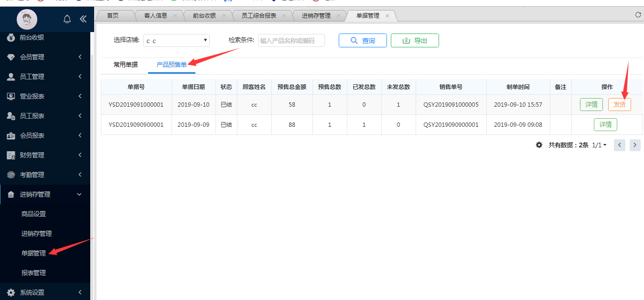Close the 前台收银 tab
This screenshot has width=644, height=300.
(x=224, y=16)
